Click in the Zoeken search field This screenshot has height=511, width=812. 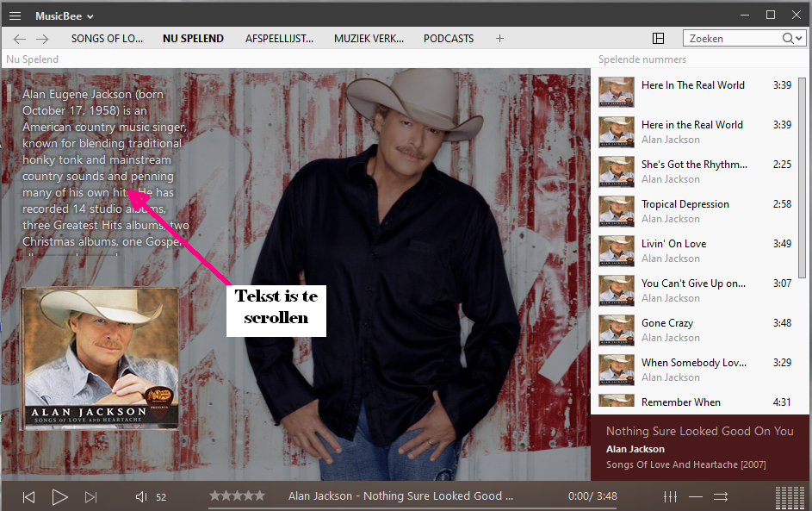pyautogui.click(x=732, y=39)
